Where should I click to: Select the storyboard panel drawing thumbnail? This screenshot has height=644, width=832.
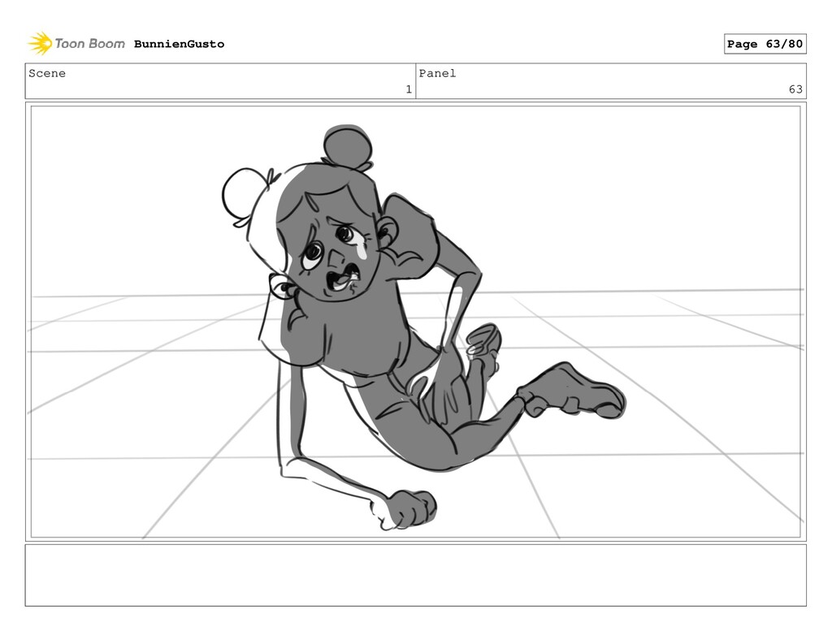point(415,322)
